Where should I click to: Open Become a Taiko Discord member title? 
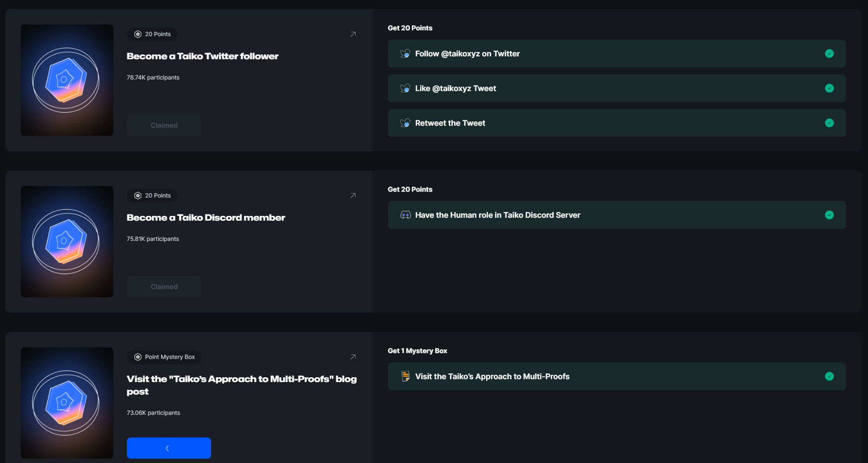pos(206,218)
